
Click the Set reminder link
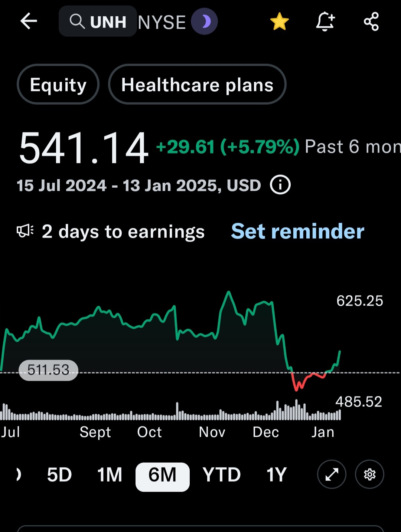tap(297, 231)
